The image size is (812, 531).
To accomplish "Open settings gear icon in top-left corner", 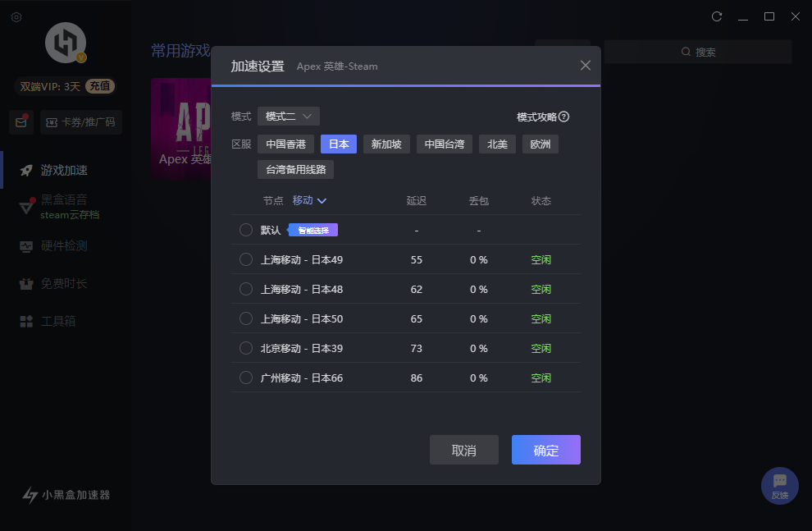I will pos(16,17).
